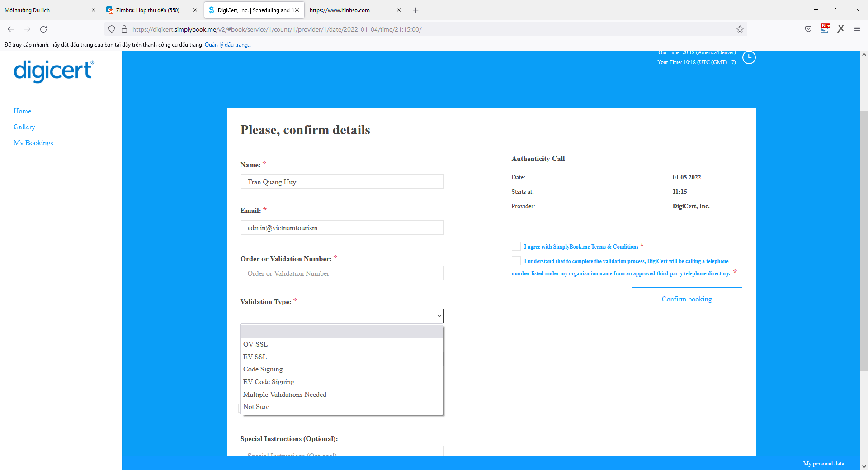
Task: Open the Quản lý dấu trang link
Action: click(228, 45)
